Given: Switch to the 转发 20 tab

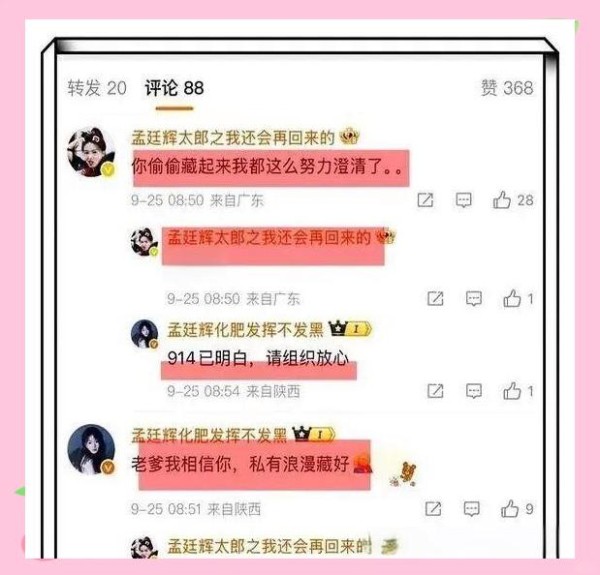Looking at the screenshot, I should pyautogui.click(x=97, y=88).
